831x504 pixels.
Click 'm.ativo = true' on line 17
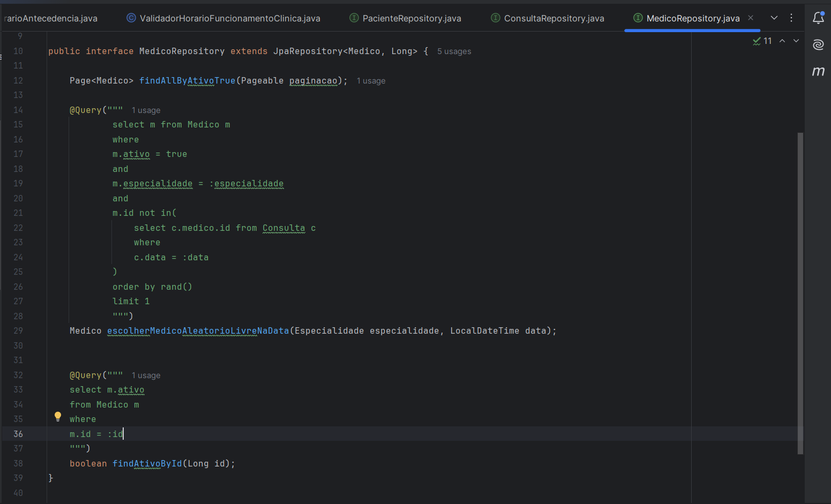coord(150,154)
